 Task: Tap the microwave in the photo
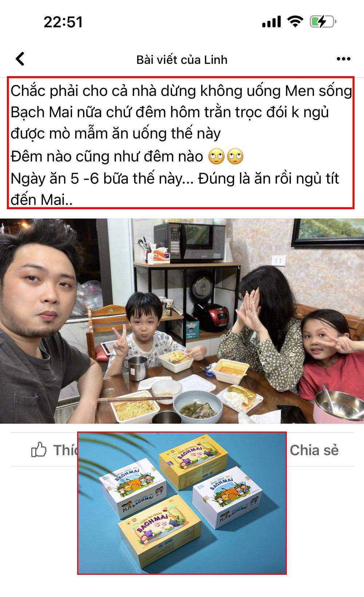click(x=189, y=242)
